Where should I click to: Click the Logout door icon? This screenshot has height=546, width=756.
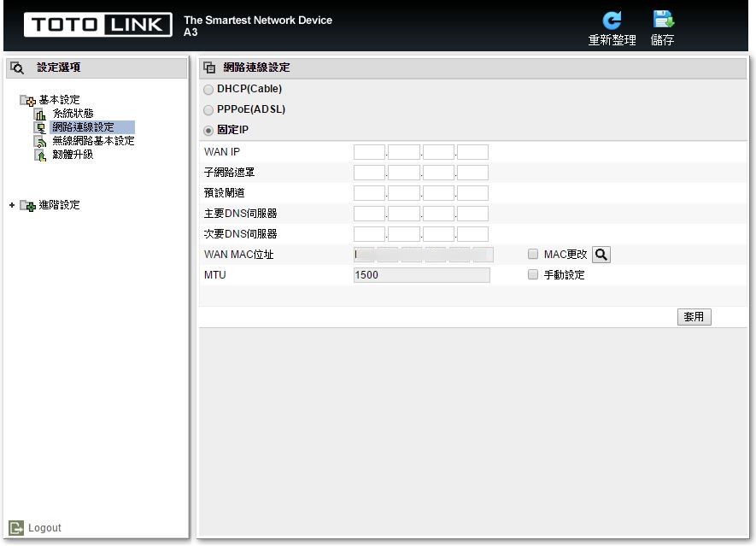click(x=16, y=528)
